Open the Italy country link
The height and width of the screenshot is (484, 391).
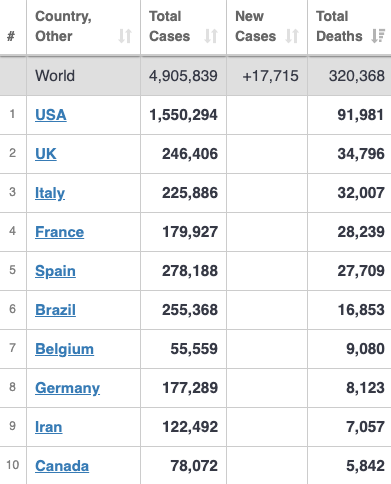pyautogui.click(x=50, y=193)
